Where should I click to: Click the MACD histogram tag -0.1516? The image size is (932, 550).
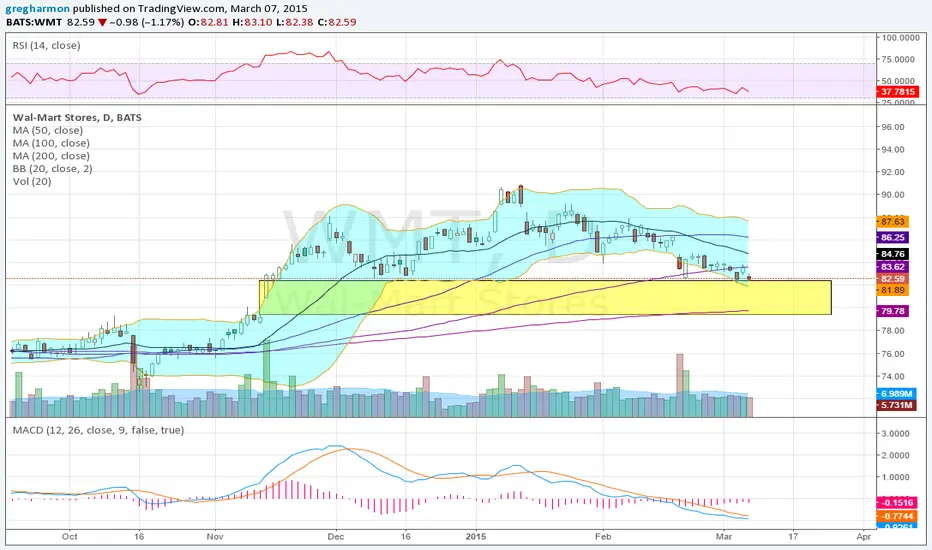(x=898, y=503)
